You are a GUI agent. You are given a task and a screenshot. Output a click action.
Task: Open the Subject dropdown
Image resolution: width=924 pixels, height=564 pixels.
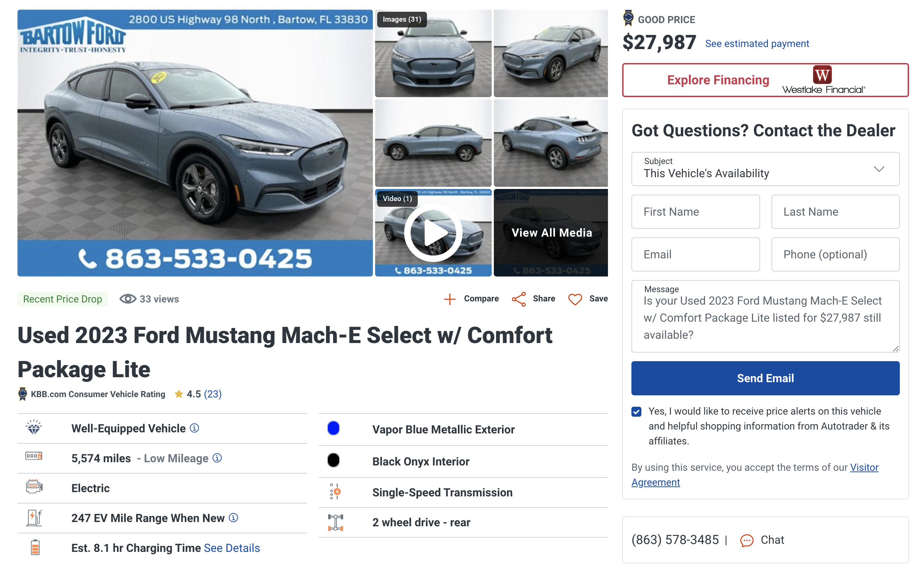point(765,169)
